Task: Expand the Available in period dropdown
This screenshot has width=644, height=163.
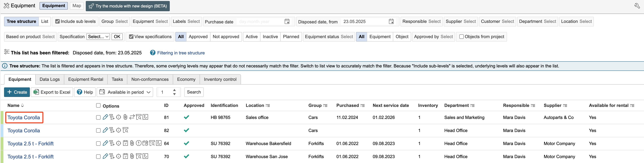Action: tap(125, 92)
